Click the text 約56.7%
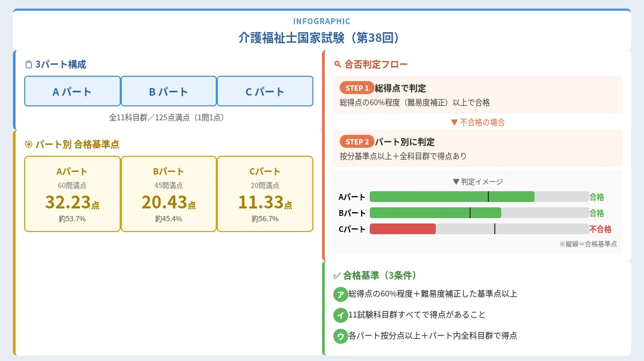Image resolution: width=644 pixels, height=361 pixels. 265,219
